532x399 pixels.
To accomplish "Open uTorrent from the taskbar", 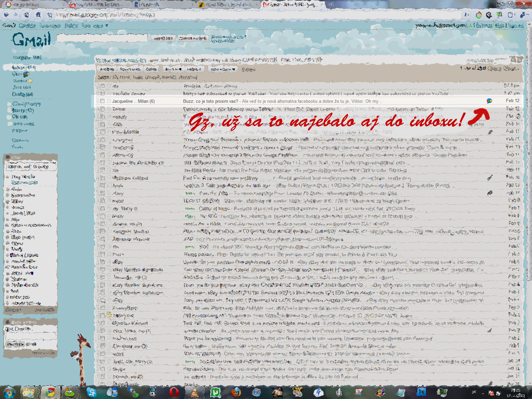I will click(x=215, y=393).
